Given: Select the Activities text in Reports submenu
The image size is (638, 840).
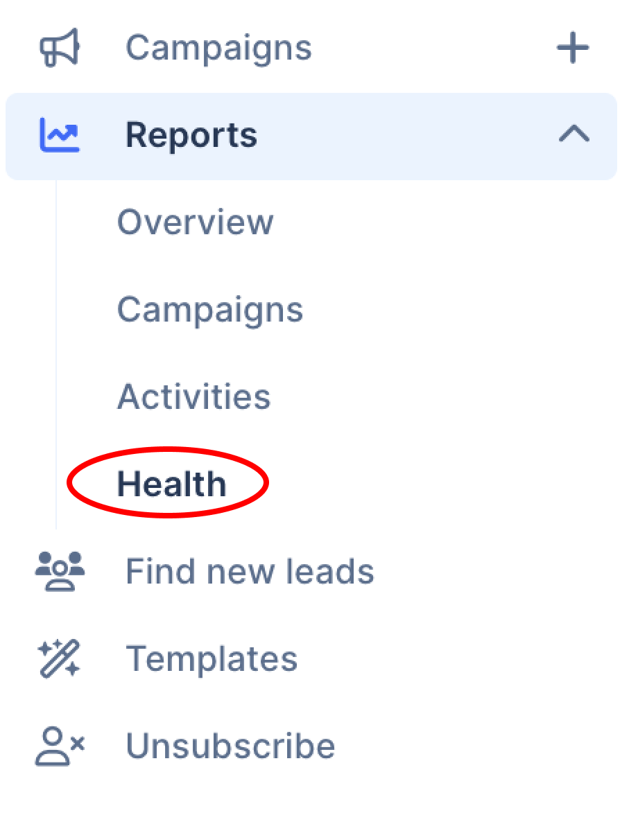Looking at the screenshot, I should (193, 397).
